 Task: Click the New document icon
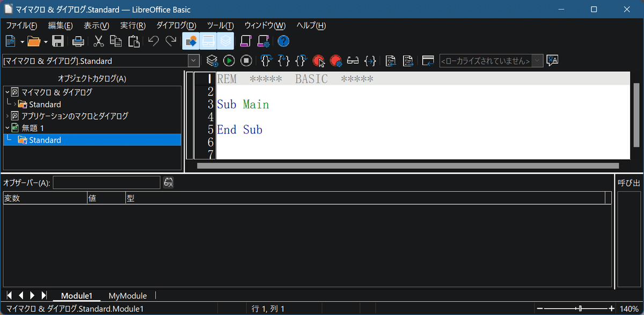click(11, 41)
